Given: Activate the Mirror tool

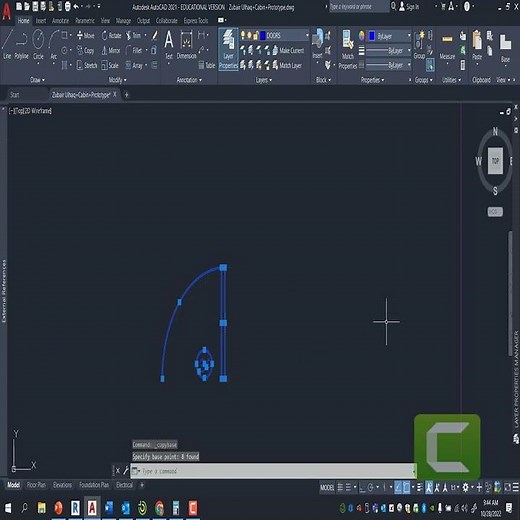Looking at the screenshot, I should [x=111, y=51].
